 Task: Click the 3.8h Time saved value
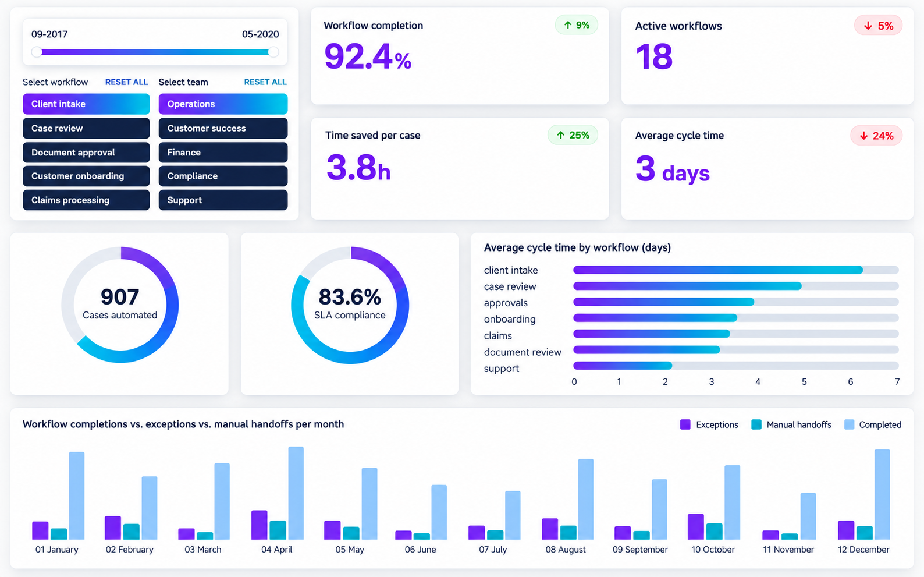(x=358, y=168)
